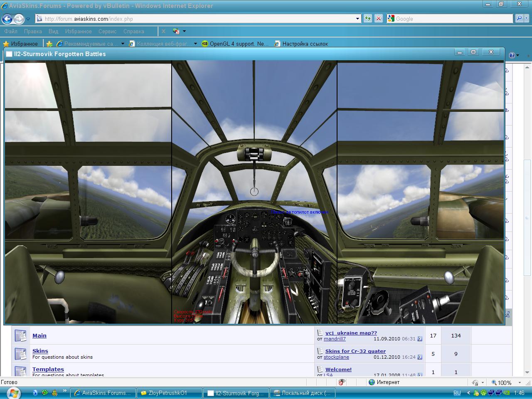
Task: Open user mandrill7 profile link
Action: click(x=335, y=339)
